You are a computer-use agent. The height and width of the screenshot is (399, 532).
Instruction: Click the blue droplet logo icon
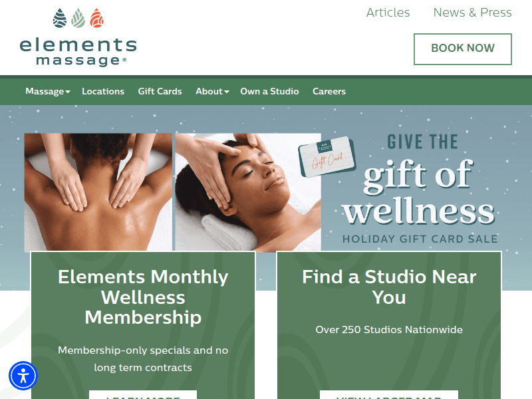tap(60, 18)
